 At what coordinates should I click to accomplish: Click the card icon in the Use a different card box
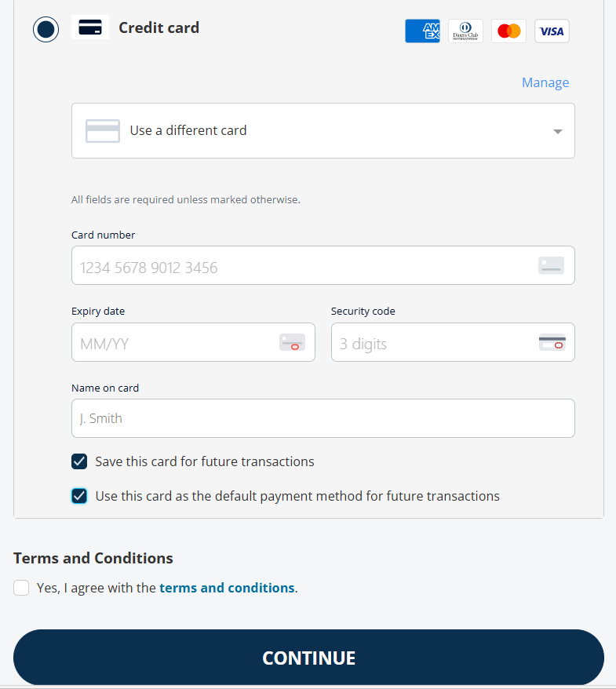[102, 131]
